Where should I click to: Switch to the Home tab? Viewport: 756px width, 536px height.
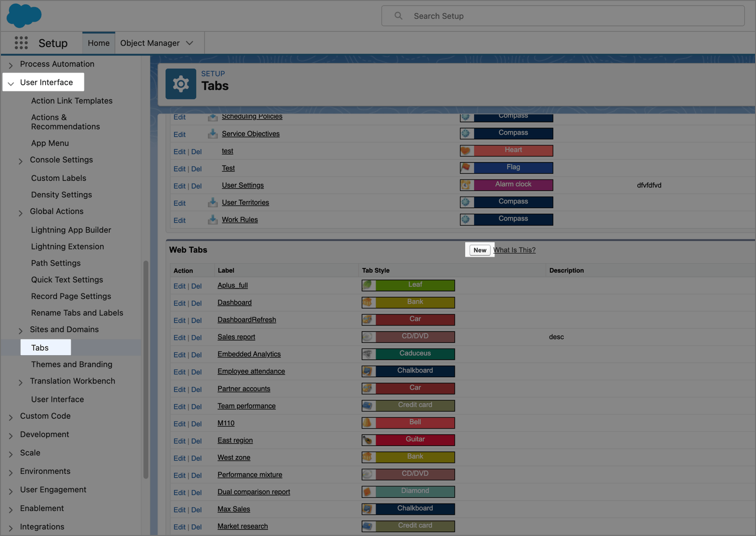99,43
